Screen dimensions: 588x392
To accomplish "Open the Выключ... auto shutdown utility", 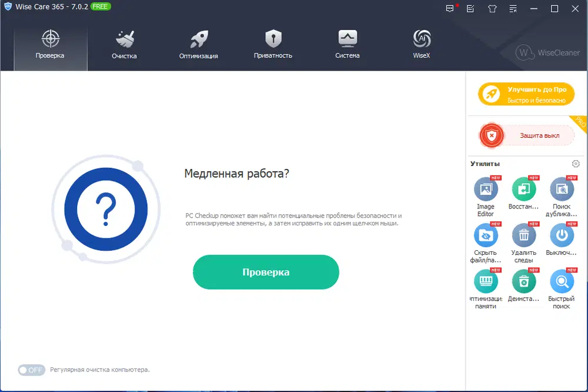I will click(x=562, y=239).
